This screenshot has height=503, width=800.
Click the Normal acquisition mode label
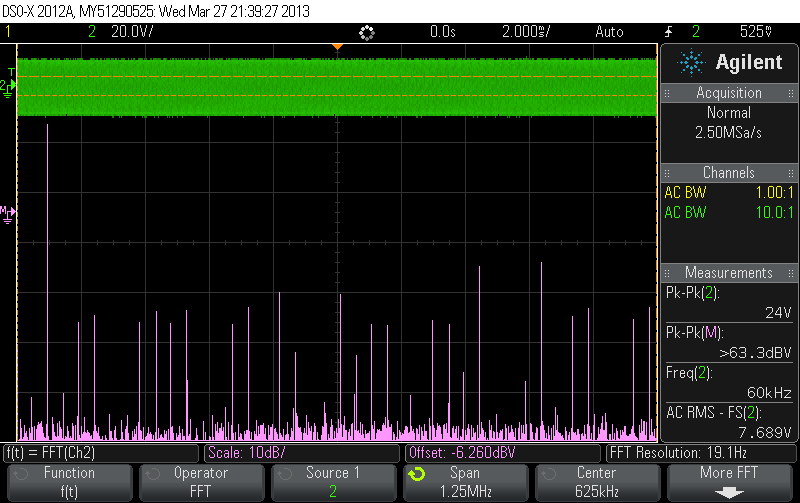pyautogui.click(x=729, y=113)
